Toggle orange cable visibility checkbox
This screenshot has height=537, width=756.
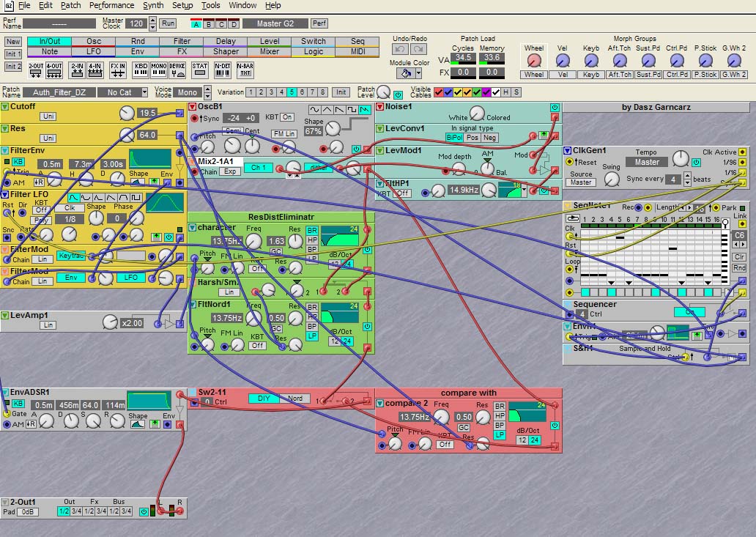[467, 92]
